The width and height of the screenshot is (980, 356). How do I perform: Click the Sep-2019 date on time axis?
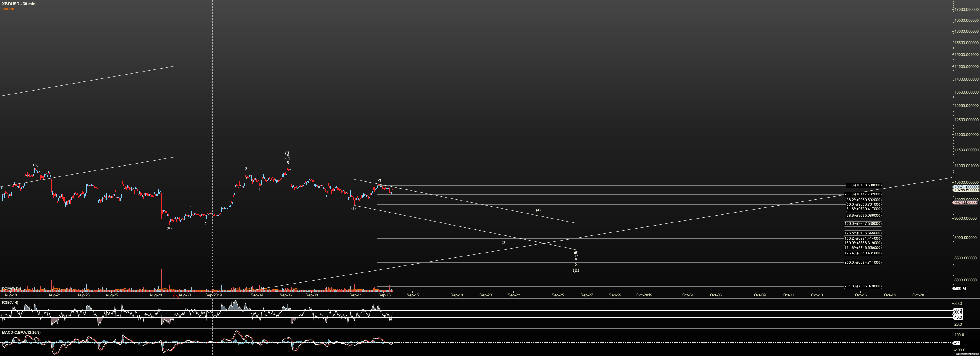tap(213, 295)
